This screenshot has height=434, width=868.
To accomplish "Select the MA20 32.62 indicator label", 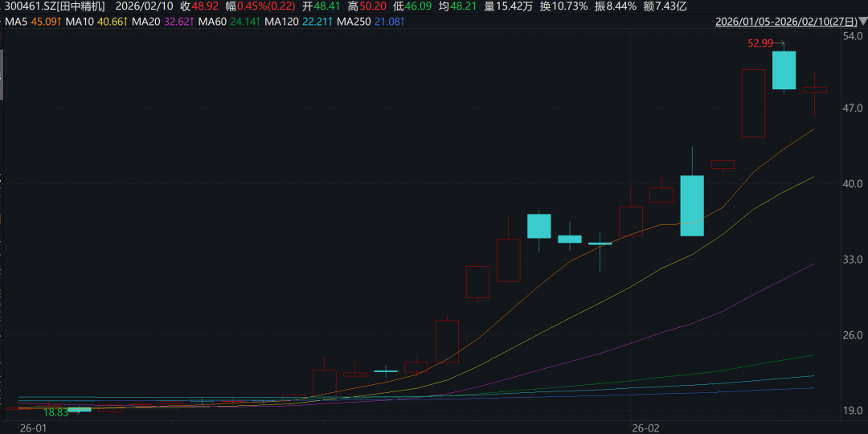I will (x=162, y=23).
